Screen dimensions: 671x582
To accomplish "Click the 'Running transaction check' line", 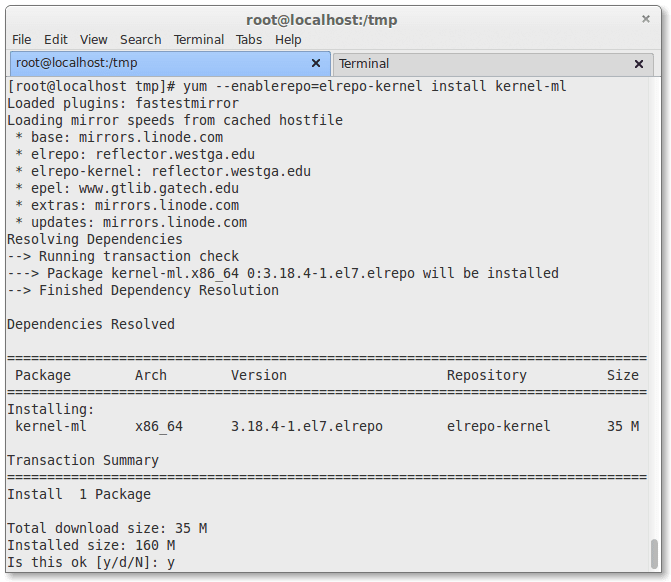I will tap(123, 256).
